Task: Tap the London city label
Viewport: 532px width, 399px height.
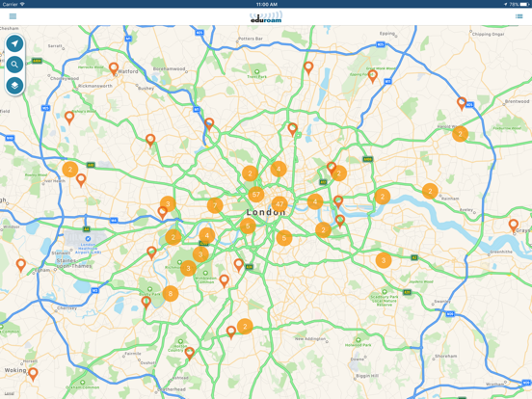Action: pyautogui.click(x=266, y=212)
